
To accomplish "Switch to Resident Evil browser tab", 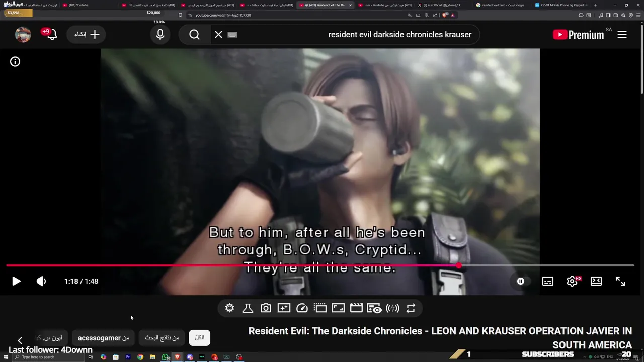I will pos(325,5).
